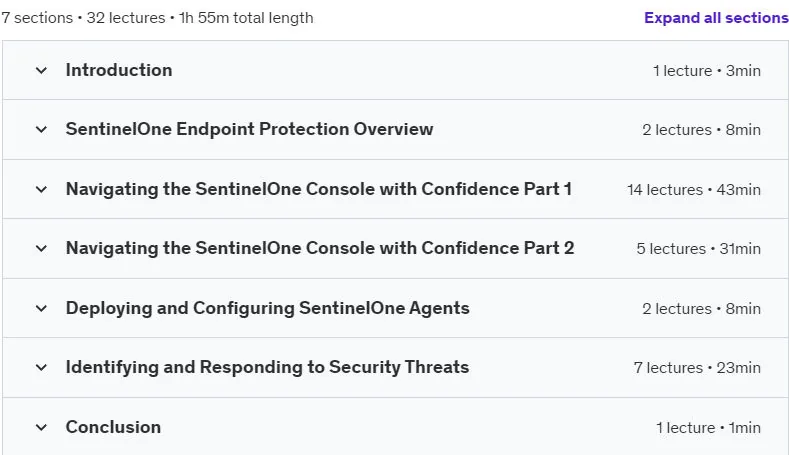Open SentinelOne Endpoint Protection Overview title
The width and height of the screenshot is (789, 455).
click(x=249, y=129)
